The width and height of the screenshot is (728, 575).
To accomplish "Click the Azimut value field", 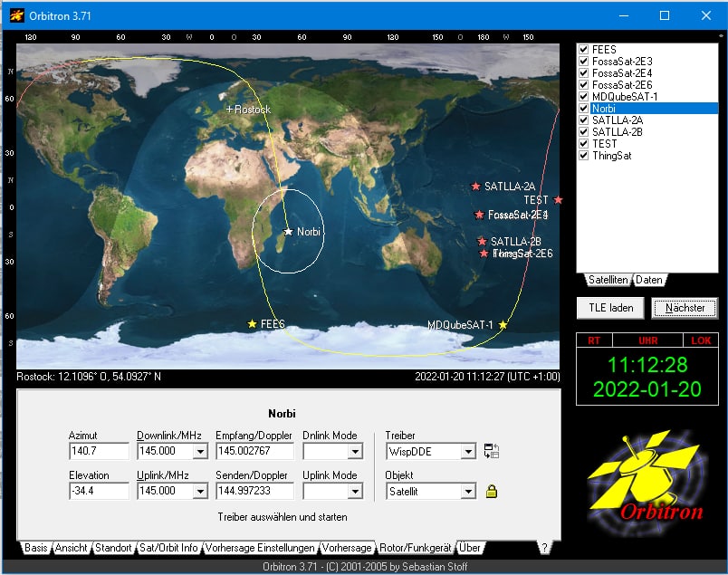I will click(98, 451).
